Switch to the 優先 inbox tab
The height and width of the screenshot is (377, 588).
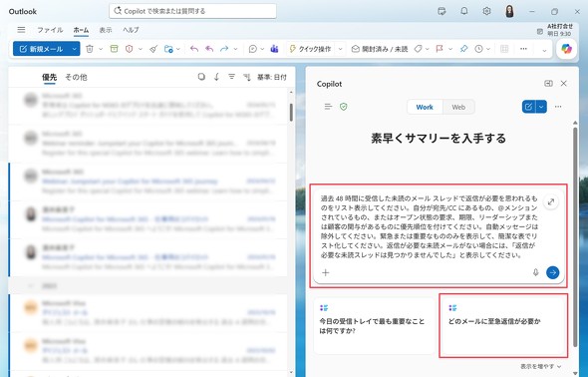[49, 77]
